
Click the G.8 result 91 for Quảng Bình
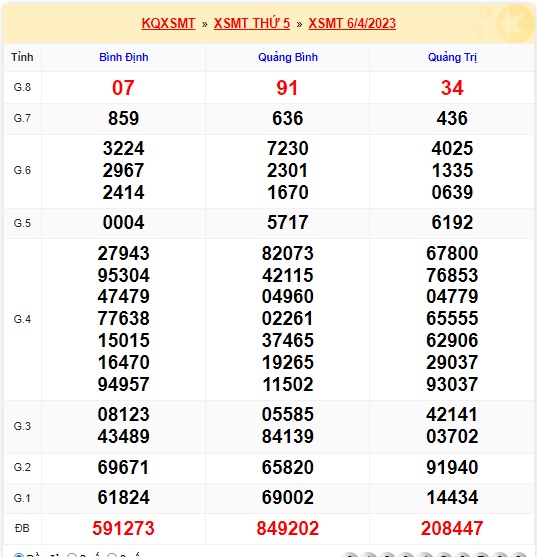click(287, 88)
